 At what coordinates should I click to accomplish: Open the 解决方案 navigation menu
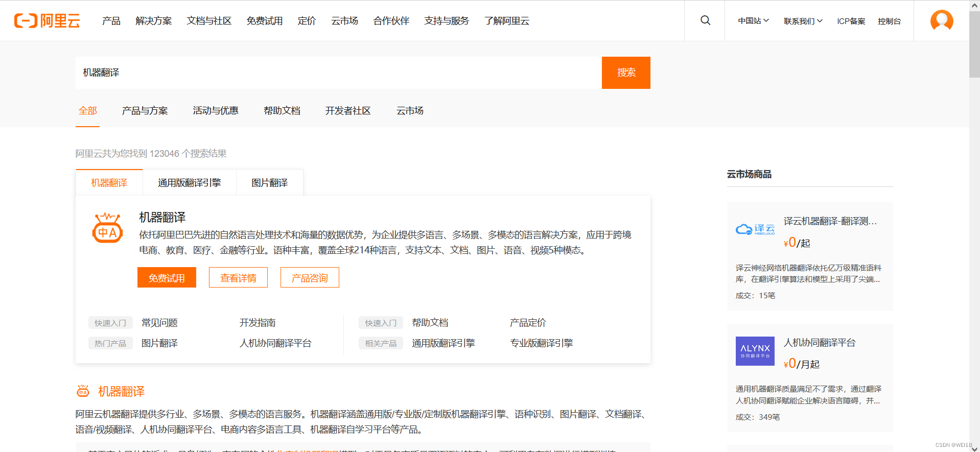tap(154, 21)
